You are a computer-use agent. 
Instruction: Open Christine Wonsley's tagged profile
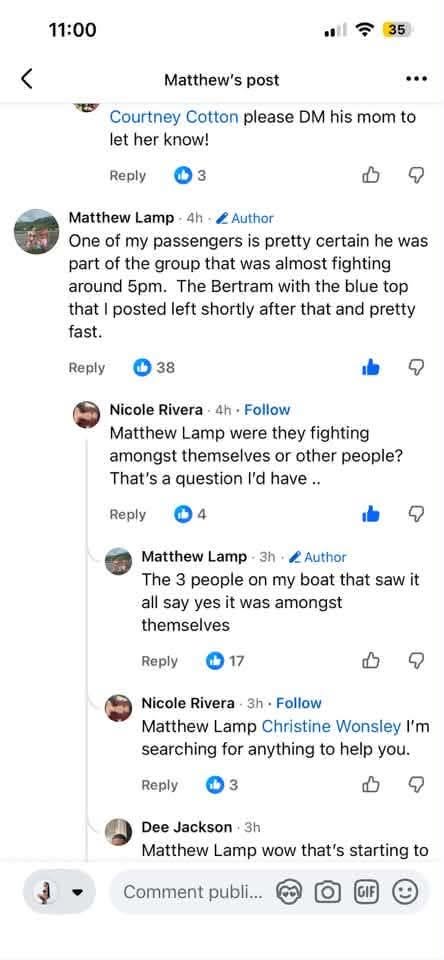(x=331, y=726)
